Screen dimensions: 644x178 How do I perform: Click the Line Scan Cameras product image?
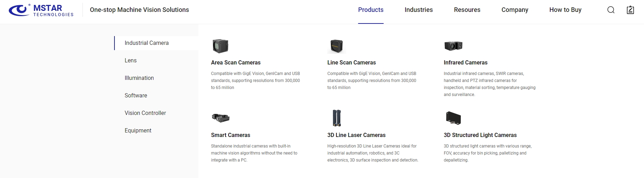(x=336, y=46)
